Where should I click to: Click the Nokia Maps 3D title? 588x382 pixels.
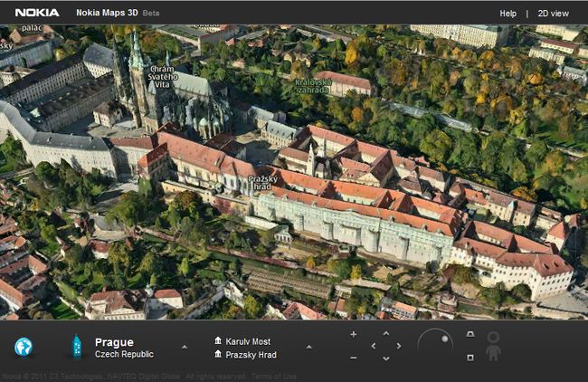point(107,13)
